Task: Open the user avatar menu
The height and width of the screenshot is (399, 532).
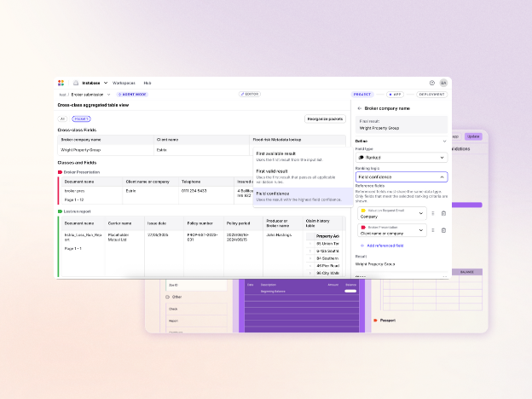Action: [443, 83]
